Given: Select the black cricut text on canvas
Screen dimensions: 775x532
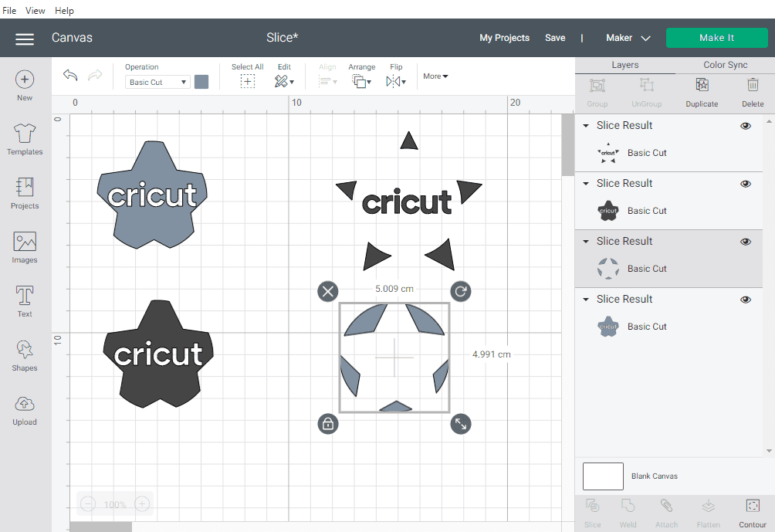Looking at the screenshot, I should [x=407, y=202].
